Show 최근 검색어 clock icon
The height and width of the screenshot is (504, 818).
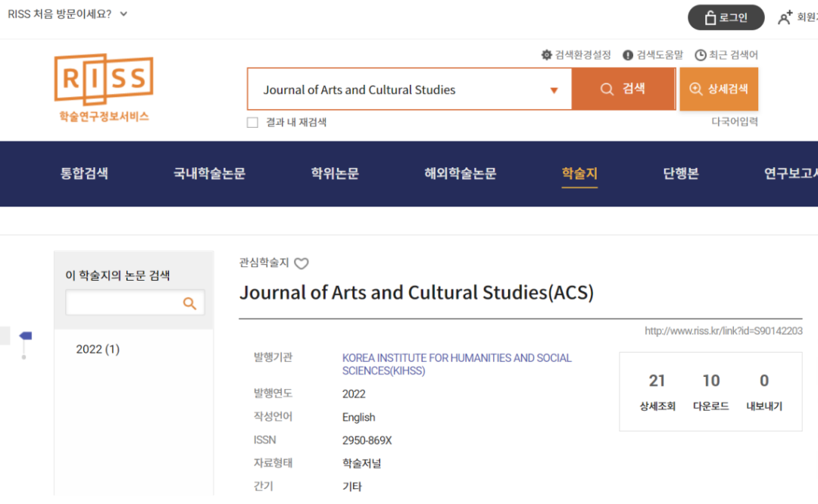[x=700, y=54]
